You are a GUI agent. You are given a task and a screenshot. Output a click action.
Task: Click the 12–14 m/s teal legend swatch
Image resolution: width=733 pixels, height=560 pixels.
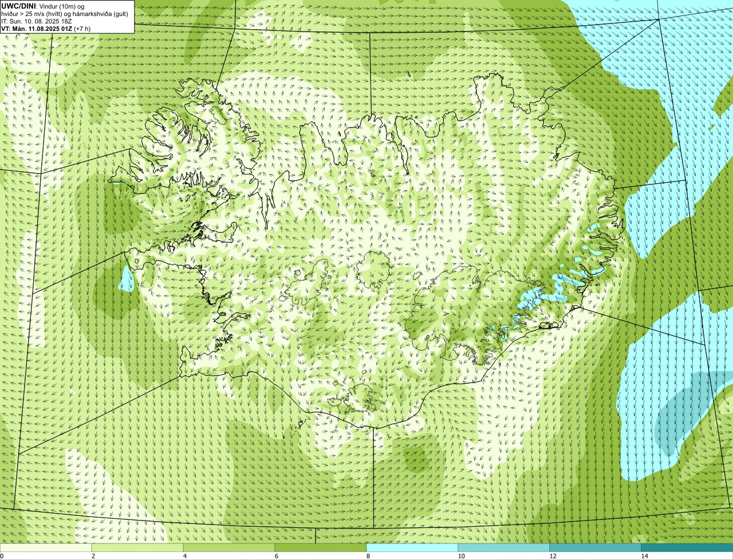[x=596, y=547]
